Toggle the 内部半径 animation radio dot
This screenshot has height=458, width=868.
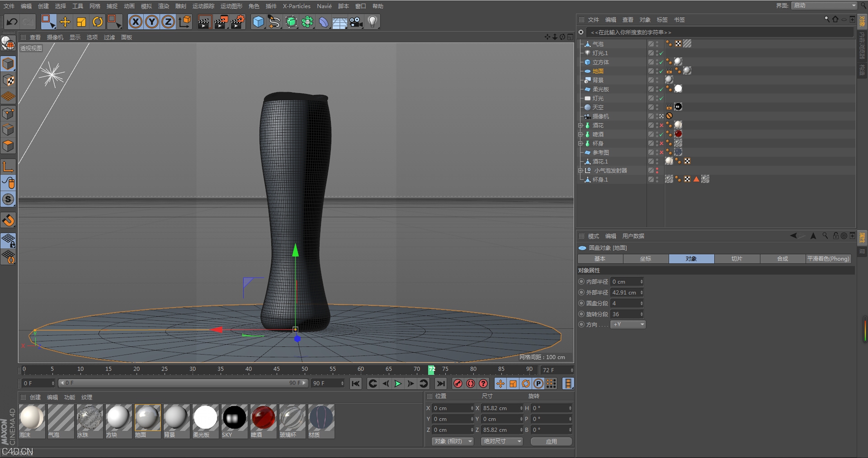[x=581, y=281]
